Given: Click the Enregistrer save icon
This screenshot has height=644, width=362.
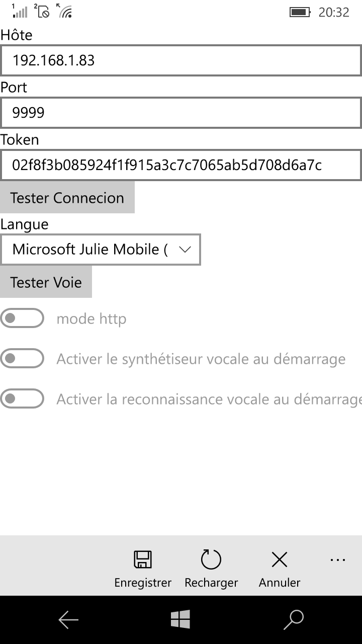Looking at the screenshot, I should [x=143, y=560].
